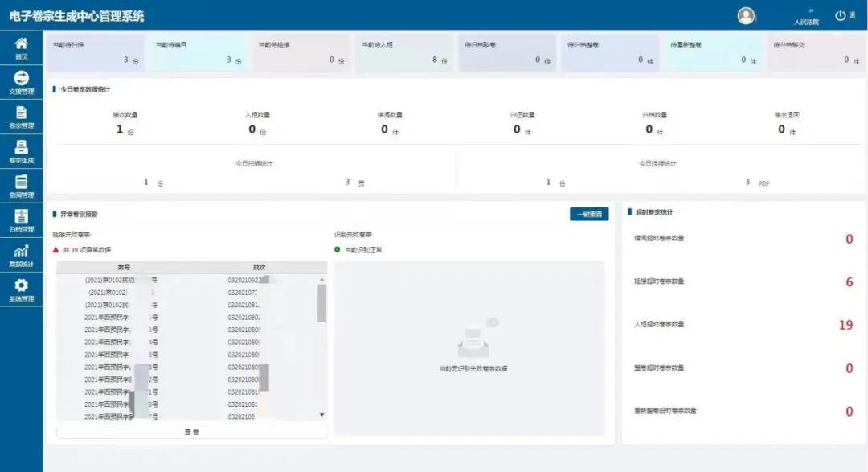Open 卷宗管理 dossier management icon
The height and width of the screenshot is (472, 868).
(x=21, y=117)
